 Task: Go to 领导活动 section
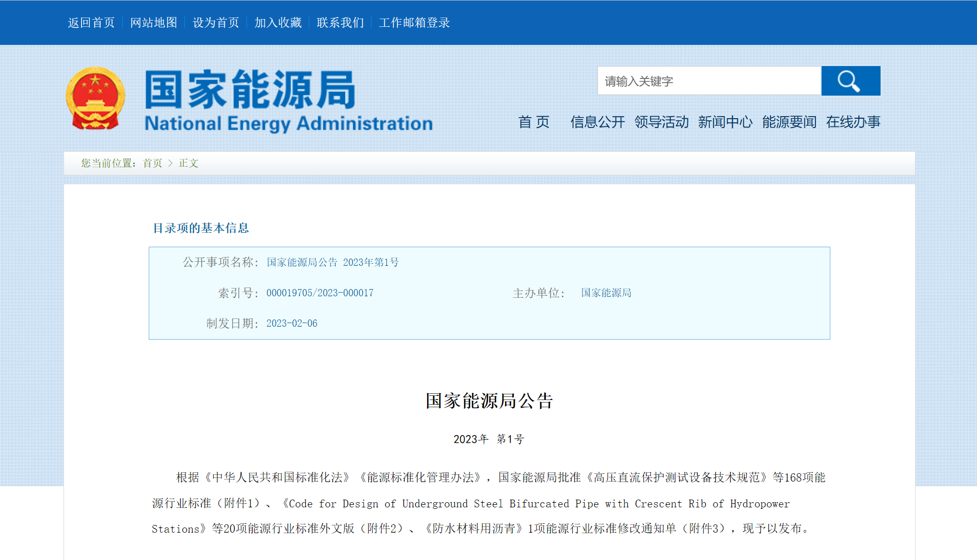661,122
